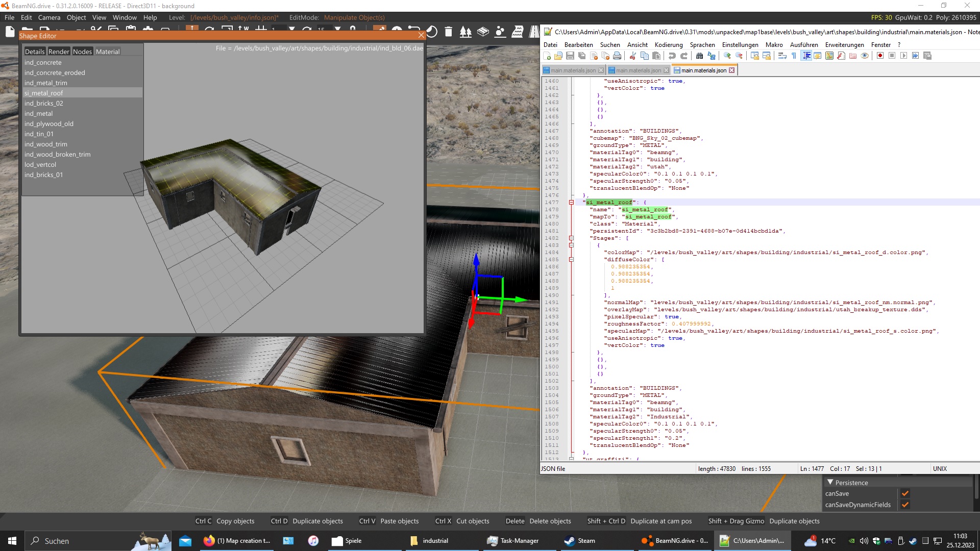Click the Notepad++ save file icon
980x551 pixels.
pos(570,56)
